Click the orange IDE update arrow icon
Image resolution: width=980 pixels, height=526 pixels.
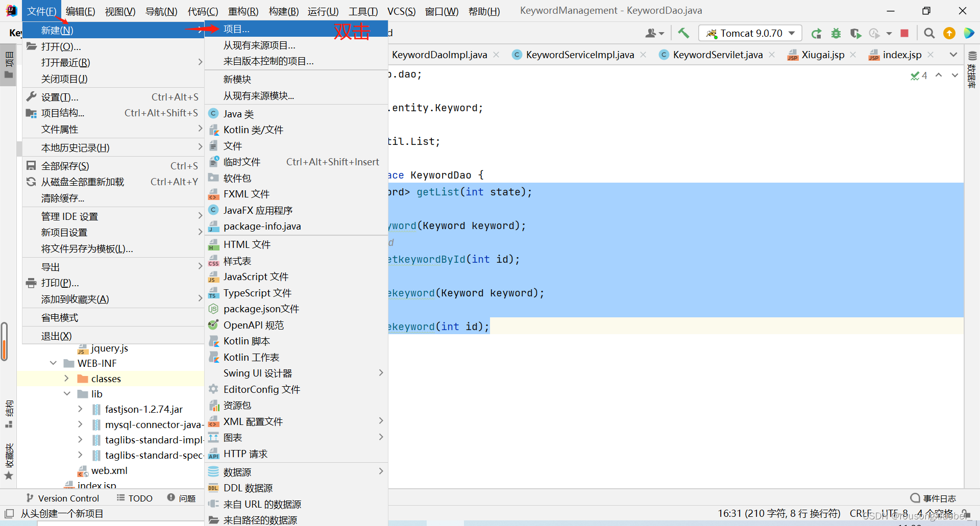point(949,33)
